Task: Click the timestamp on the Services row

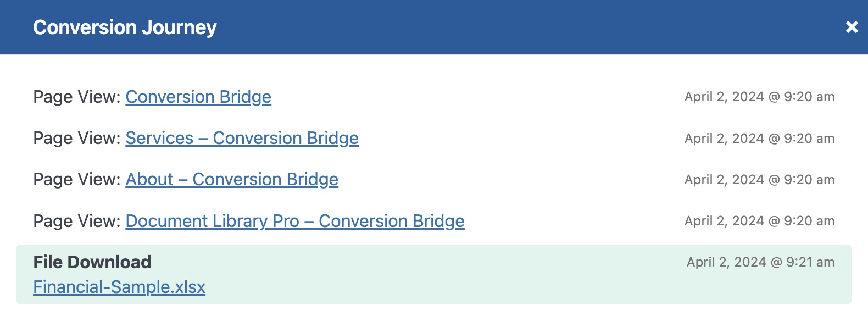Action: (x=759, y=138)
